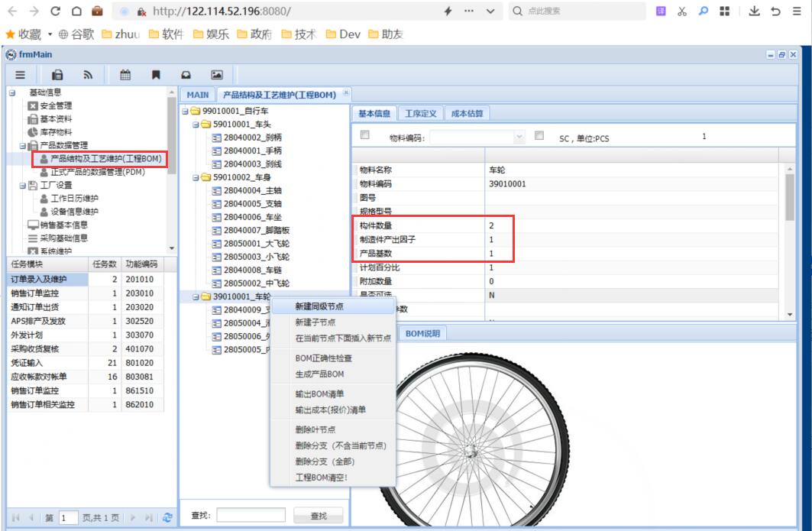This screenshot has height=531, width=812.
Task: Open 正式产品的数据管理(PDM) module
Action: [x=98, y=172]
